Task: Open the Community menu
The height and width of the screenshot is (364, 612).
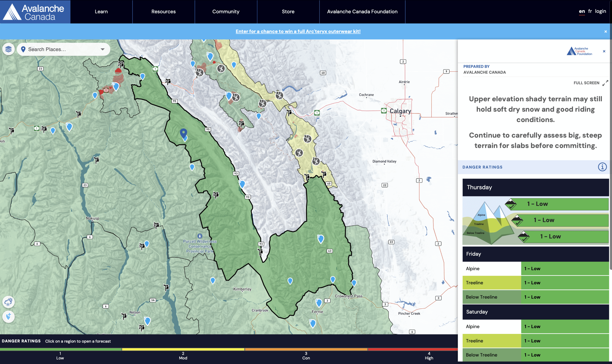Action: (226, 11)
